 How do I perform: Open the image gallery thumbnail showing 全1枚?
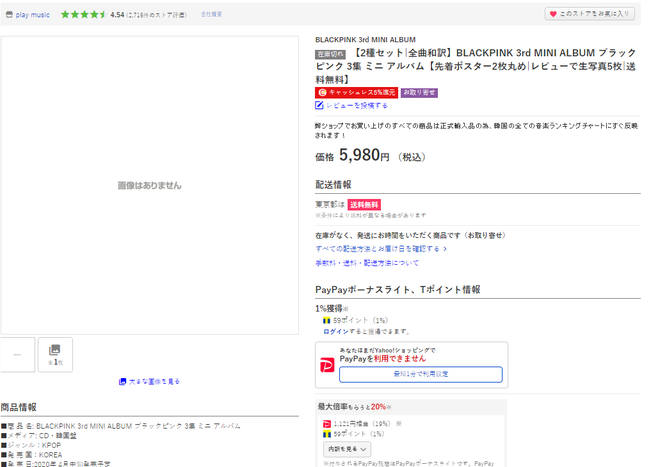pyautogui.click(x=55, y=355)
